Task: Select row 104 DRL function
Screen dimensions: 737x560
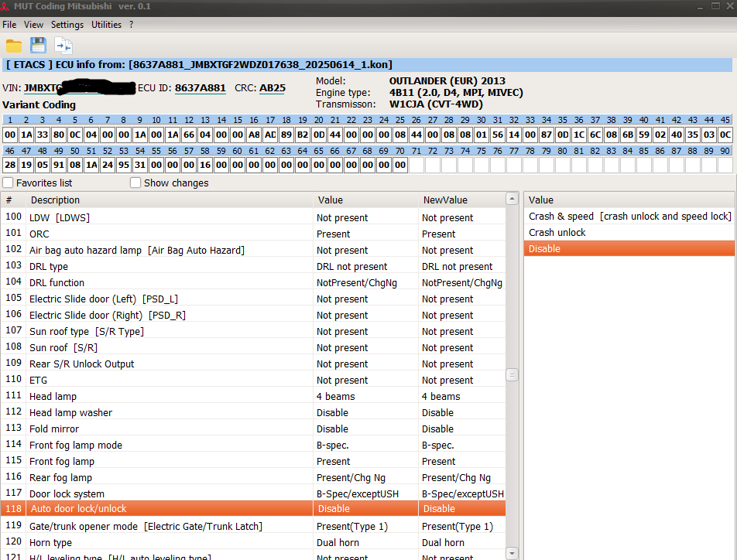Action: 253,282
